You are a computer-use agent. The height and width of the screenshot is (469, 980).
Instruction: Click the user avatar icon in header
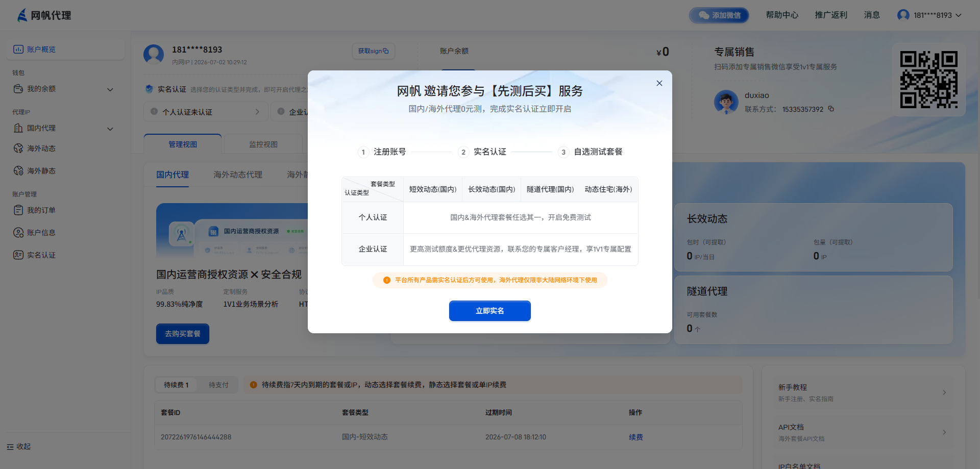point(903,15)
